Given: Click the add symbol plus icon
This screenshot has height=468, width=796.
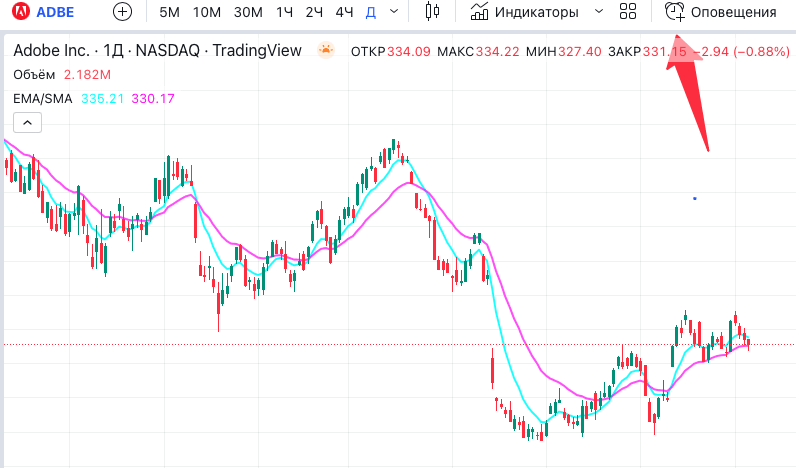Looking at the screenshot, I should [x=122, y=12].
